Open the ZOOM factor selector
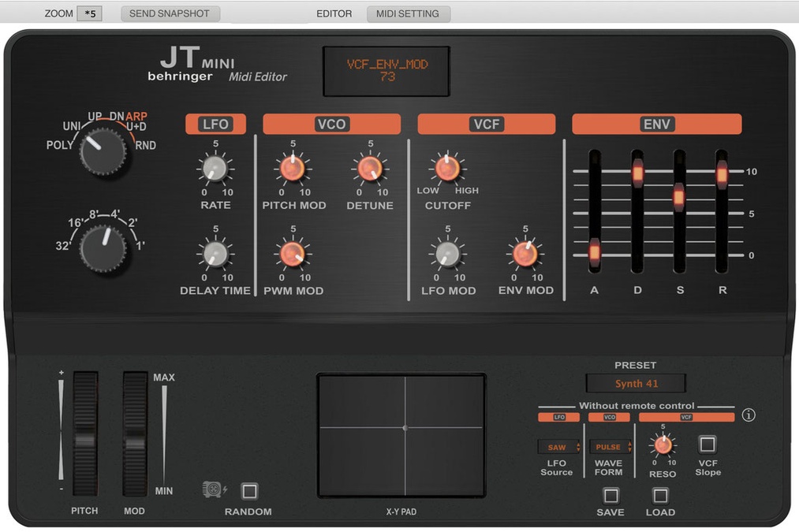Image resolution: width=799 pixels, height=532 pixels. tap(89, 13)
